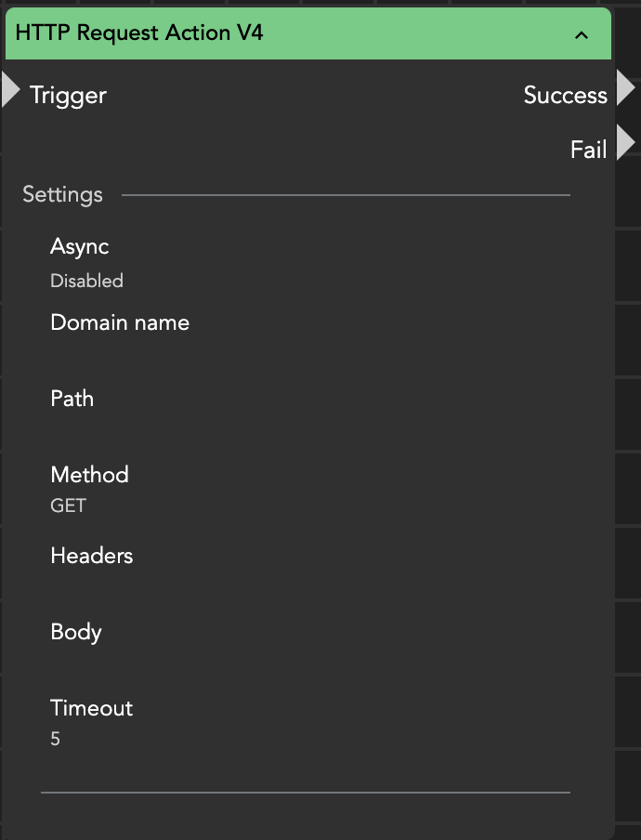Collapse the HTTP Request Action V4 node
Image resolution: width=641 pixels, height=840 pixels.
coord(582,35)
